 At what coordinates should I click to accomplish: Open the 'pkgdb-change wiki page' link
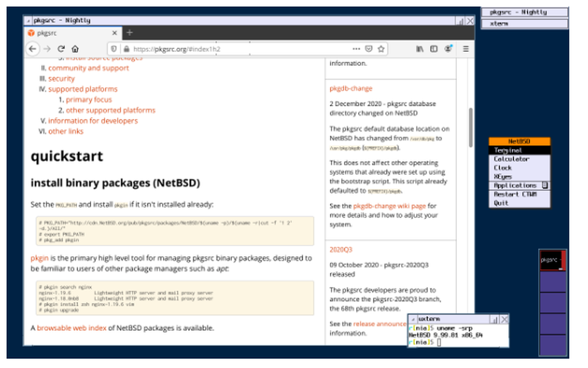(390, 205)
